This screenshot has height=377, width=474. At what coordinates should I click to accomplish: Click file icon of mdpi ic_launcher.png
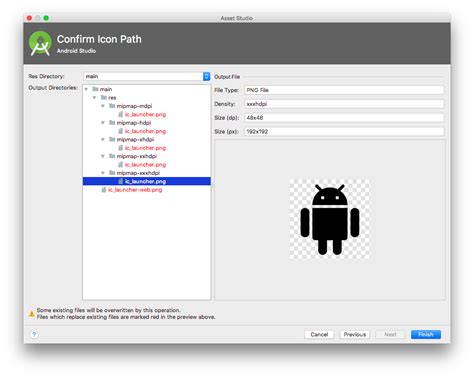[x=121, y=114]
